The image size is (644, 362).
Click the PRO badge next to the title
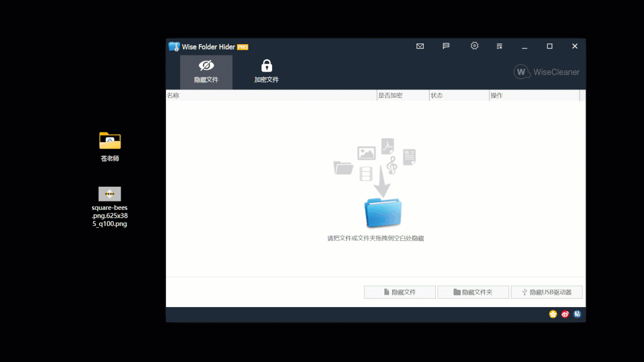coord(242,46)
